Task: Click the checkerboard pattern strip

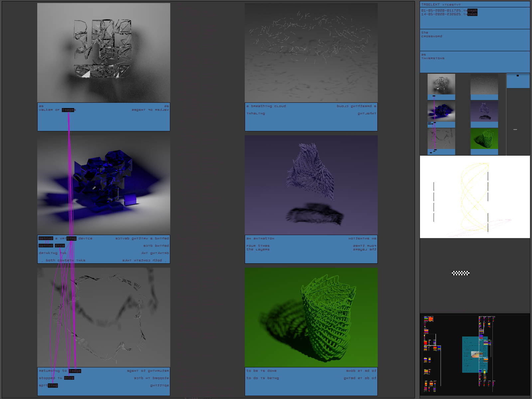Action: pyautogui.click(x=461, y=273)
